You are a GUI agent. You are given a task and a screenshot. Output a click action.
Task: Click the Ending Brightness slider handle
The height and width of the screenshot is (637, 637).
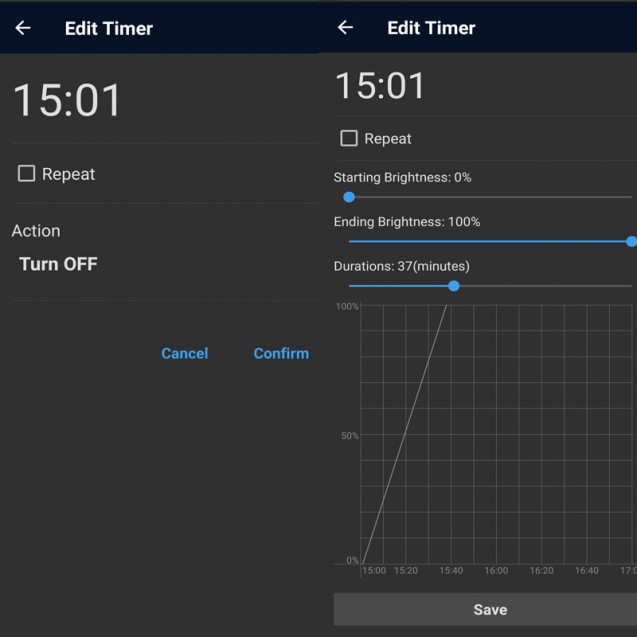(x=631, y=241)
